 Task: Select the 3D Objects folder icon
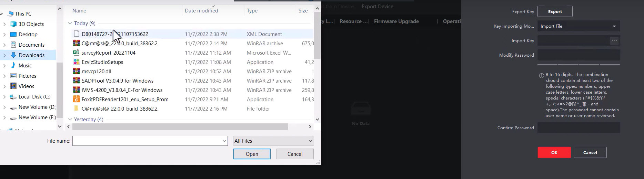[13, 24]
